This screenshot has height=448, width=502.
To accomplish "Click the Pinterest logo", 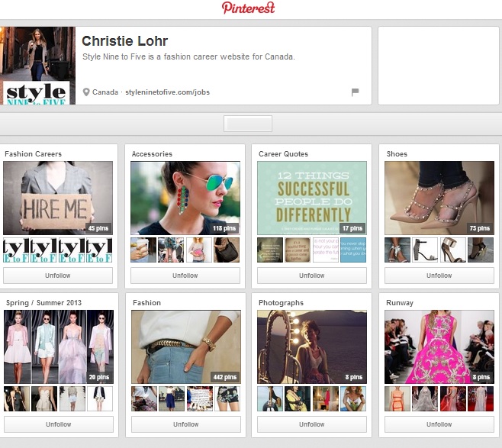I will coord(248,8).
